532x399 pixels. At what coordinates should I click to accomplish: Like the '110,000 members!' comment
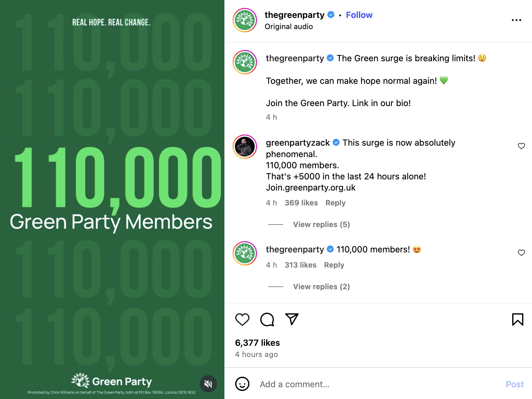click(521, 253)
